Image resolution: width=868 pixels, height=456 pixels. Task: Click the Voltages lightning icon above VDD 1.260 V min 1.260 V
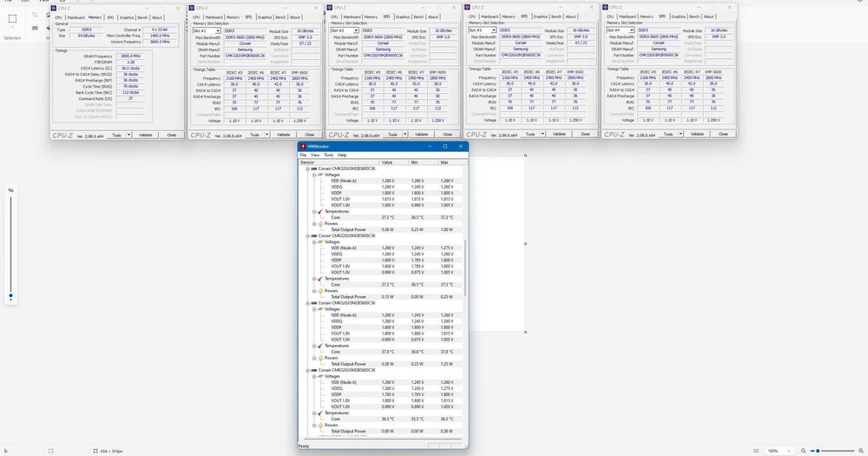coord(320,175)
